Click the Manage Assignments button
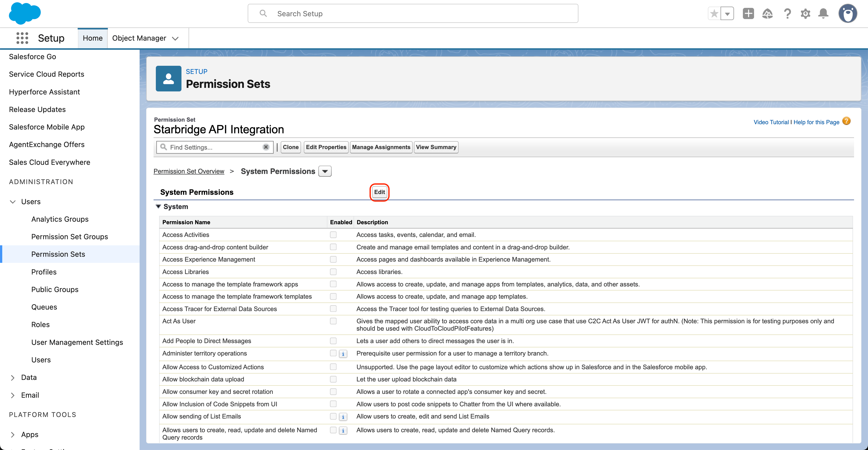Screen dimensions: 868x450 click(381, 147)
